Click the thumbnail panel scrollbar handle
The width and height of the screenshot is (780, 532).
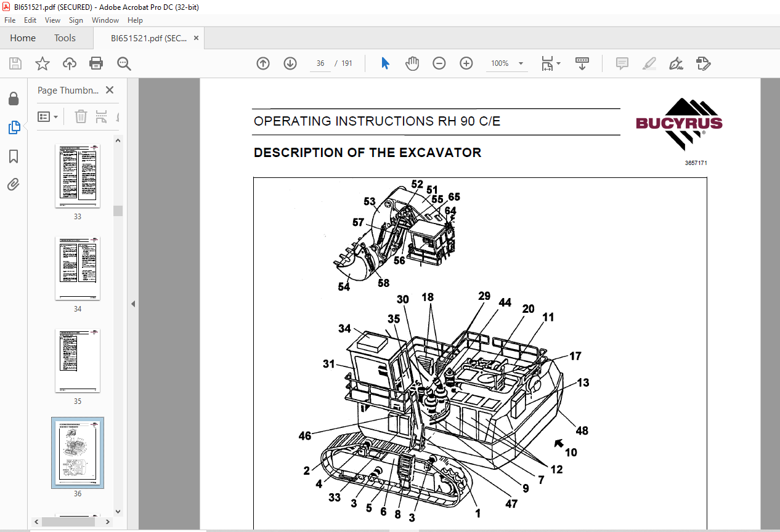click(118, 211)
